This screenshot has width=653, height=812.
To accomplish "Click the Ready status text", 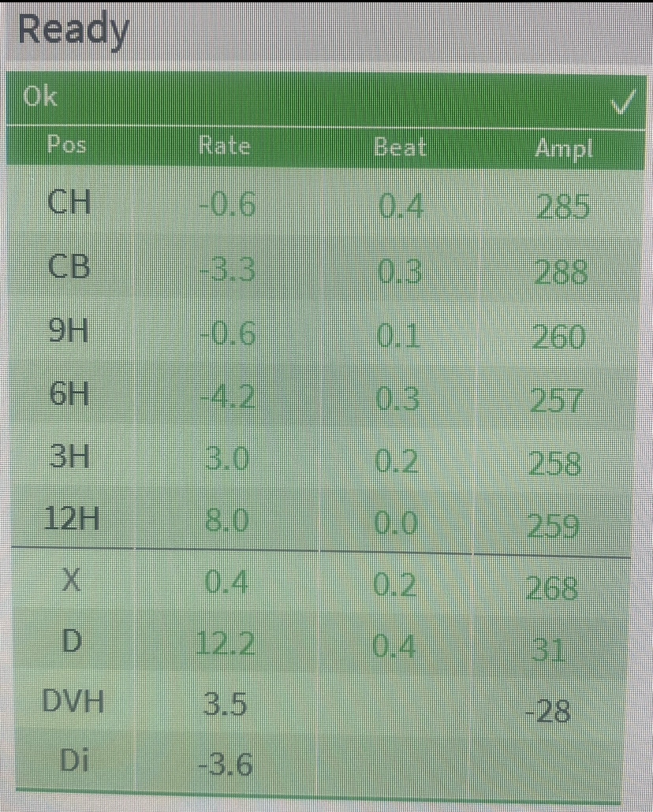I will click(x=73, y=30).
